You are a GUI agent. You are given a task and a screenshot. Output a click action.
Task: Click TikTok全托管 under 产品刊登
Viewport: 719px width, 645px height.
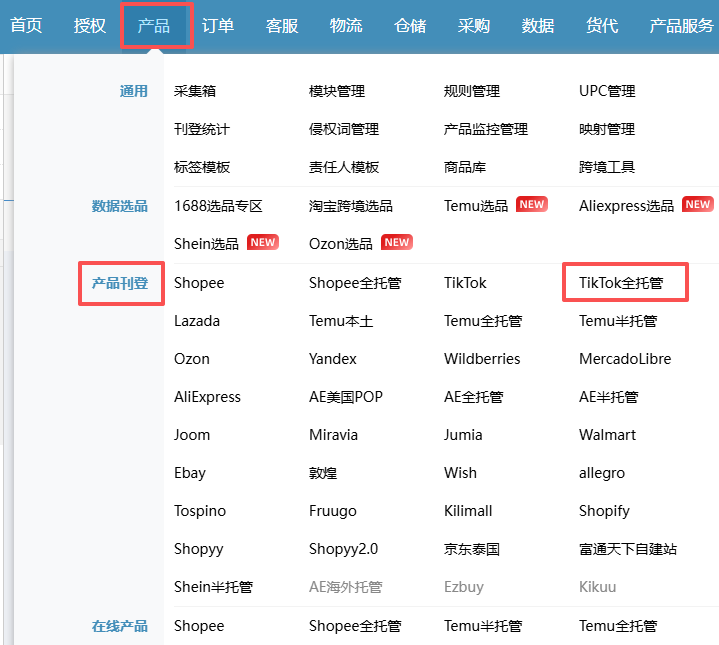tap(621, 283)
